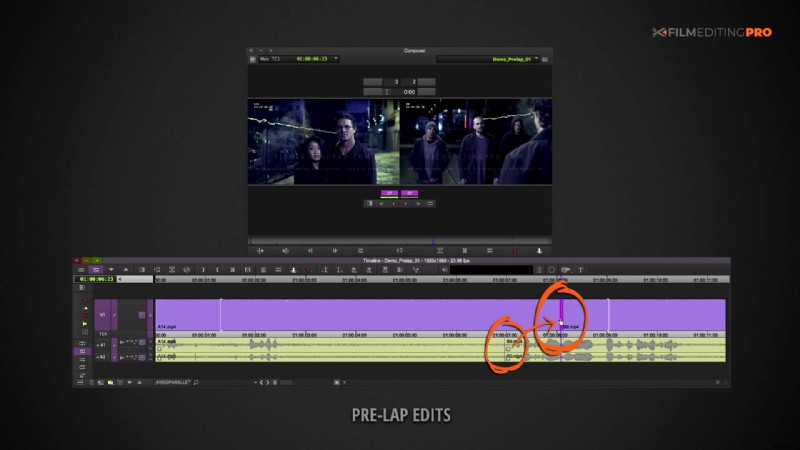The height and width of the screenshot is (450, 800).
Task: Open the AVIDIOPARALLE timeline view menu
Action: (173, 382)
